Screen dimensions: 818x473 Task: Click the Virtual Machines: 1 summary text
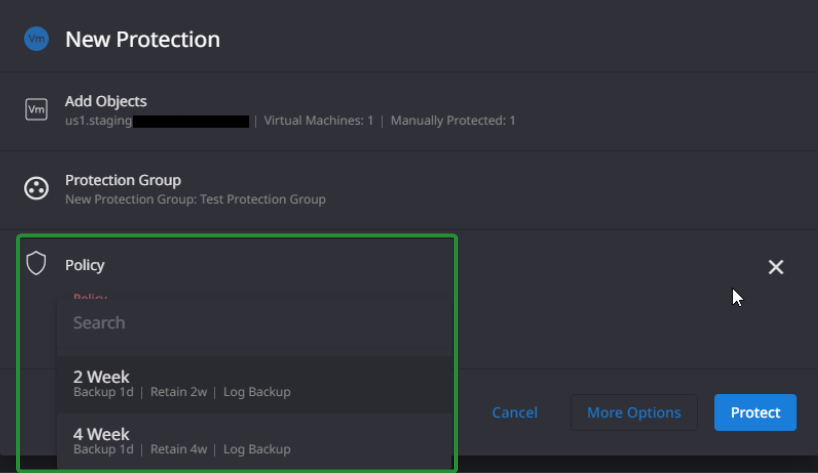coord(319,120)
